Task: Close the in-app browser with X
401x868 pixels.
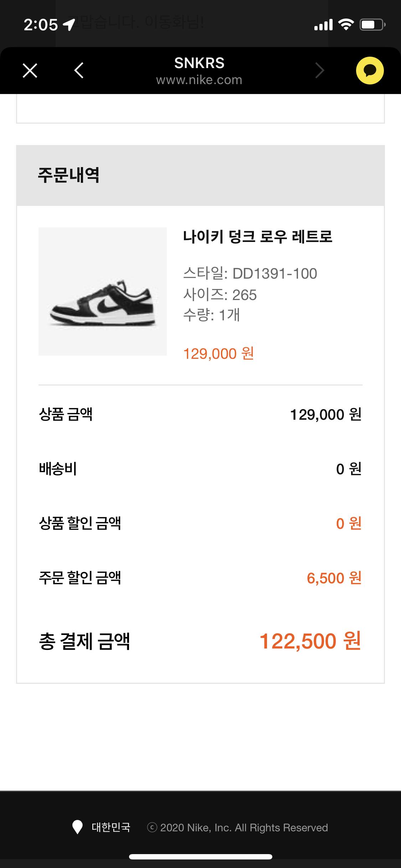Action: (30, 71)
